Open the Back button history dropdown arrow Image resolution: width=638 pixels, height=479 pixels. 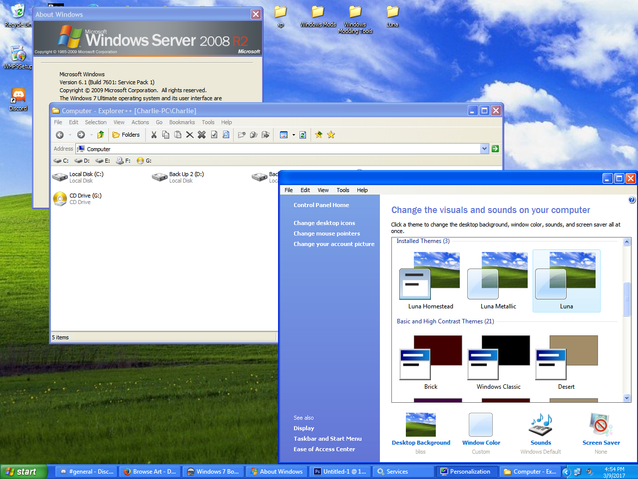tap(70, 134)
